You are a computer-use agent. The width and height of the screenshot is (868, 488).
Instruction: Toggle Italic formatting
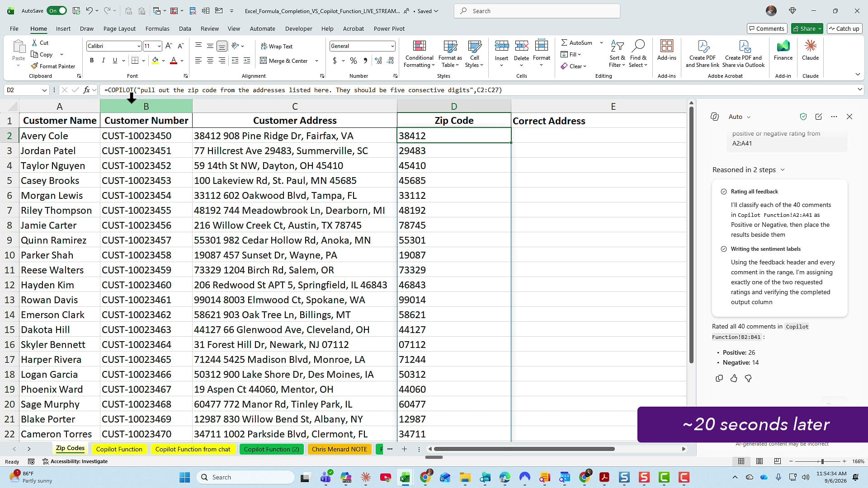coord(103,61)
